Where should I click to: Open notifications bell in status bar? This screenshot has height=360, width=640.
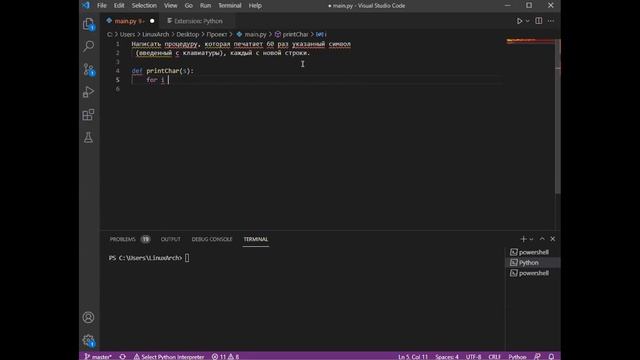tap(551, 356)
